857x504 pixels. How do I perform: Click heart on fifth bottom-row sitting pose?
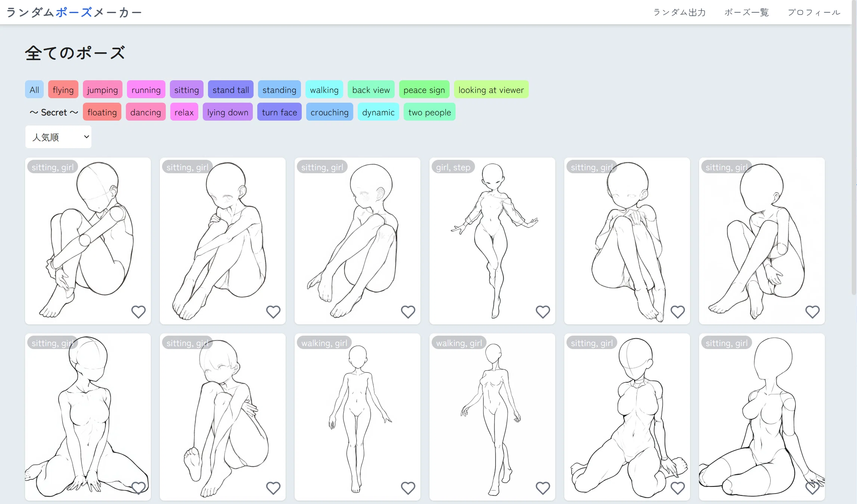coord(677,488)
